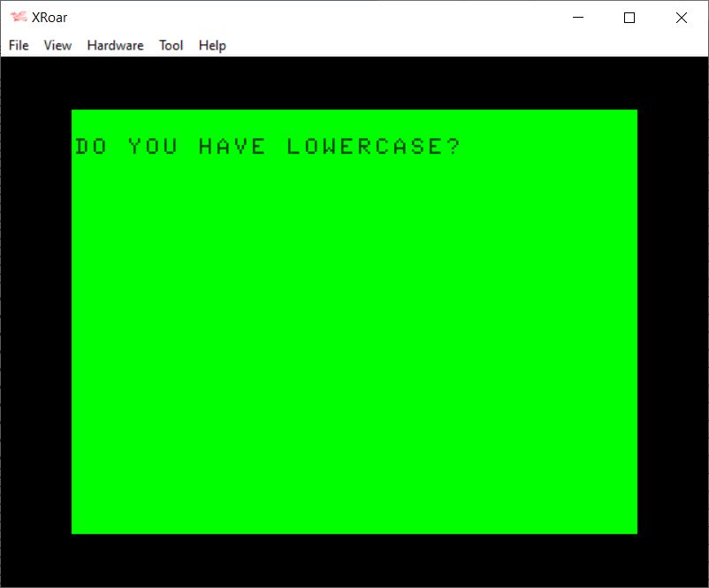Minimize the XRoar window

pyautogui.click(x=578, y=18)
